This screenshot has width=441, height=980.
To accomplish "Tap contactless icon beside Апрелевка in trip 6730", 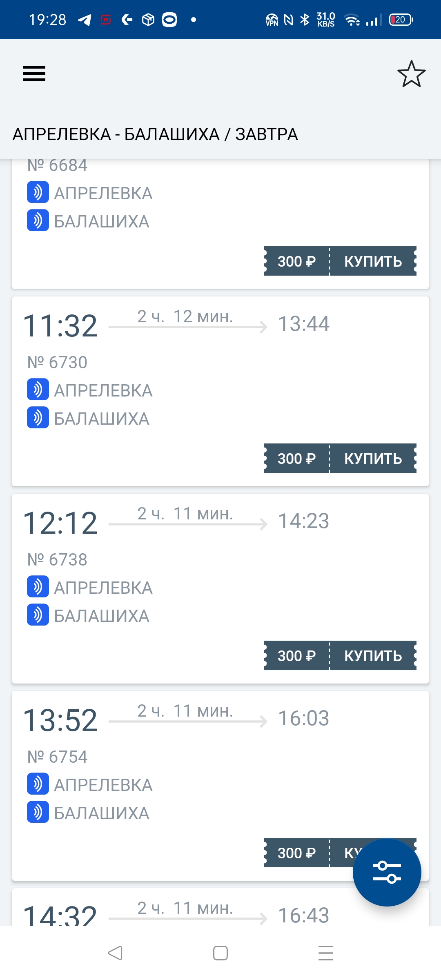I will [38, 390].
